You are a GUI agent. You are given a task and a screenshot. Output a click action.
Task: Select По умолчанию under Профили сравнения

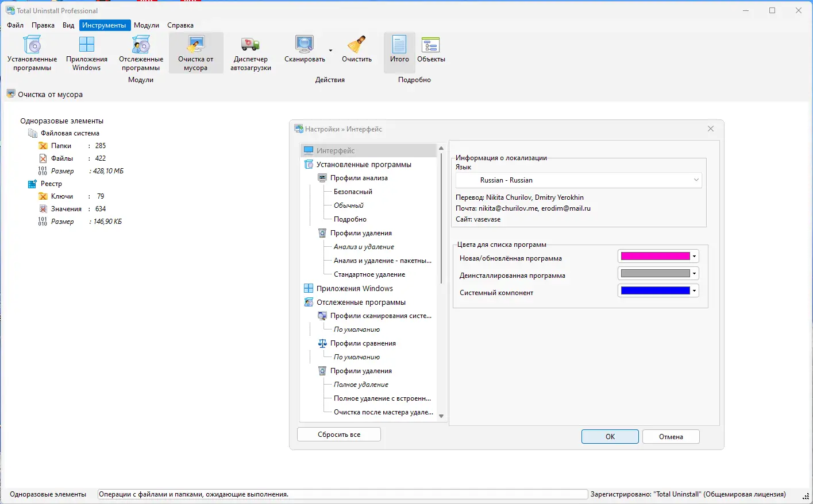(357, 357)
